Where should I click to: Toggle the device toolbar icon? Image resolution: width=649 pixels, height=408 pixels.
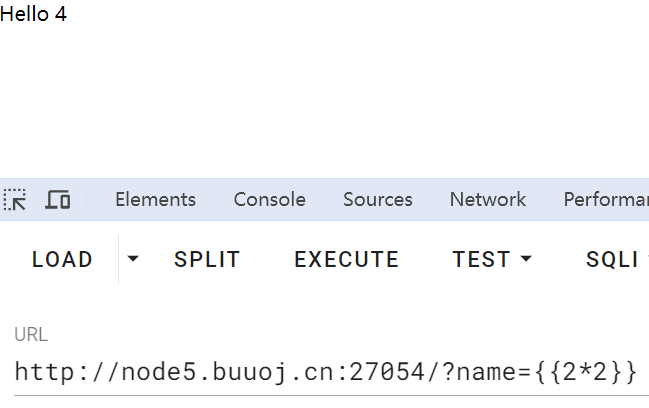click(58, 200)
